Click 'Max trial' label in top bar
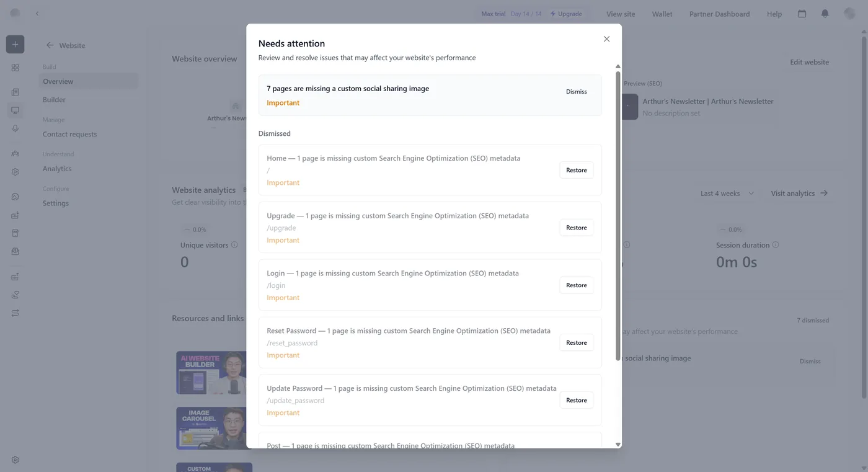This screenshot has height=472, width=868. tap(494, 14)
